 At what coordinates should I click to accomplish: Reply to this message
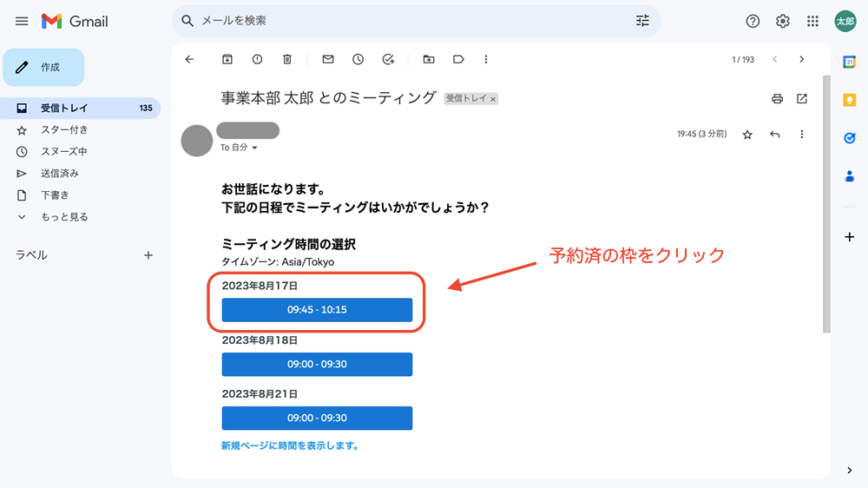pyautogui.click(x=774, y=134)
